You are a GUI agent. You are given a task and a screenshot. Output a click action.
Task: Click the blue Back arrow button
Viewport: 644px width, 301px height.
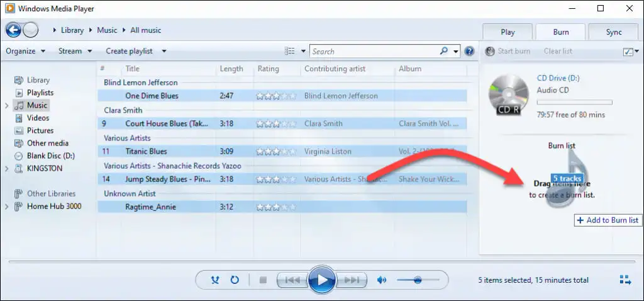tap(14, 30)
